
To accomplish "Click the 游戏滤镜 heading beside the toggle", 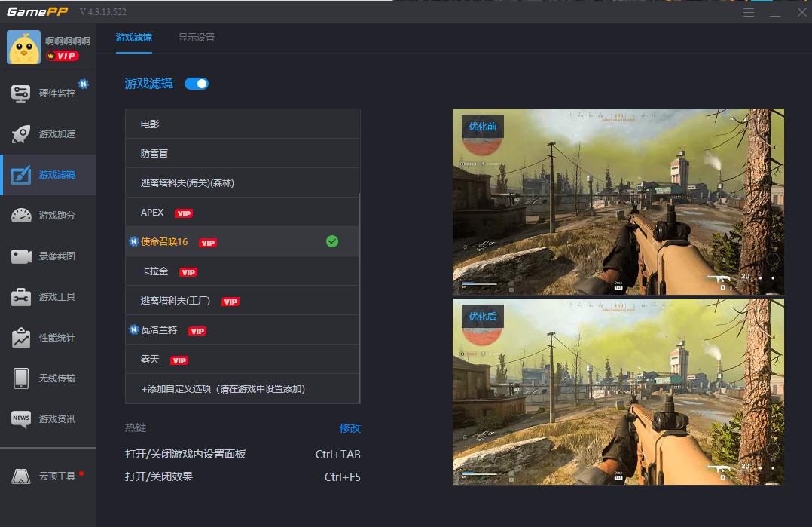I will (x=148, y=84).
